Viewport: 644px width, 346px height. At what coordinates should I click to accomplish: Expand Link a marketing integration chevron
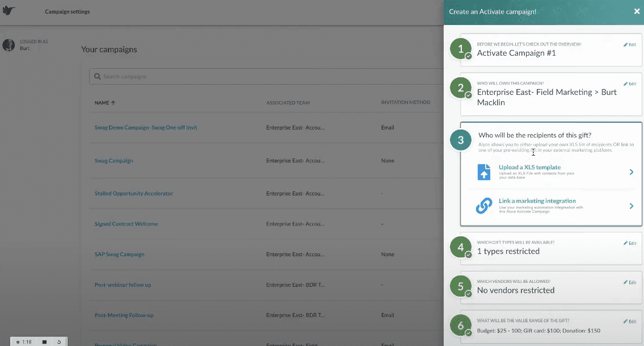click(632, 206)
